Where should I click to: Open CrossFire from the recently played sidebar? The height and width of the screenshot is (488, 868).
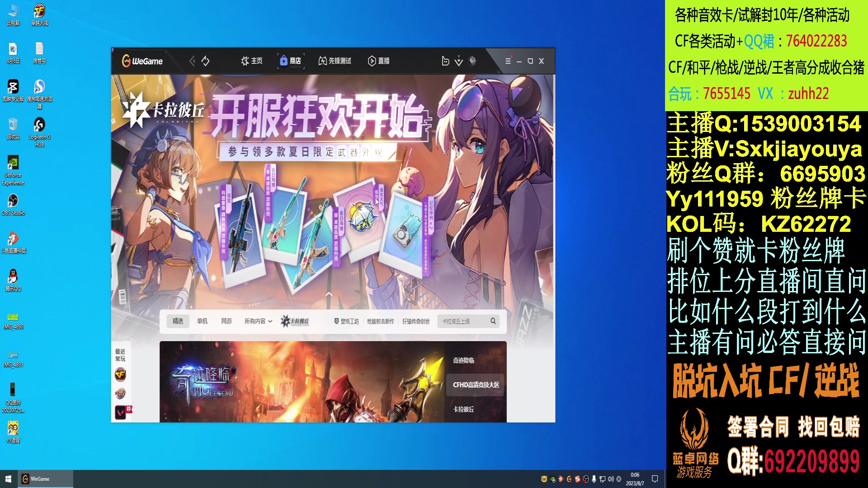pyautogui.click(x=120, y=375)
